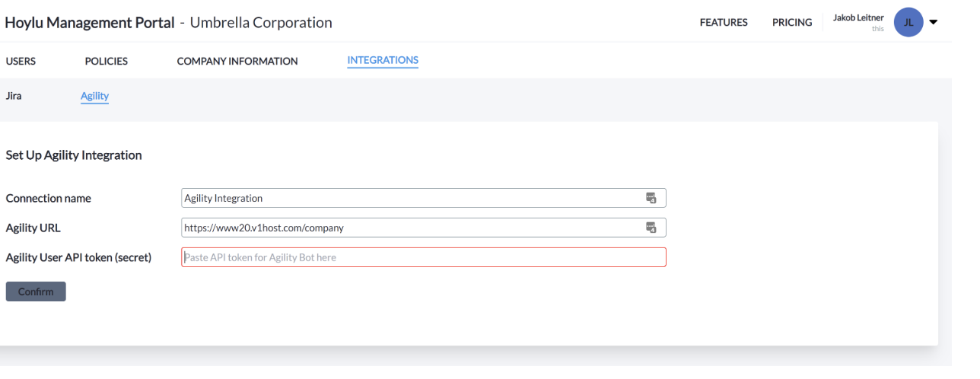The width and height of the screenshot is (980, 379).
Task: Focus the Agility URL input field
Action: 424,227
